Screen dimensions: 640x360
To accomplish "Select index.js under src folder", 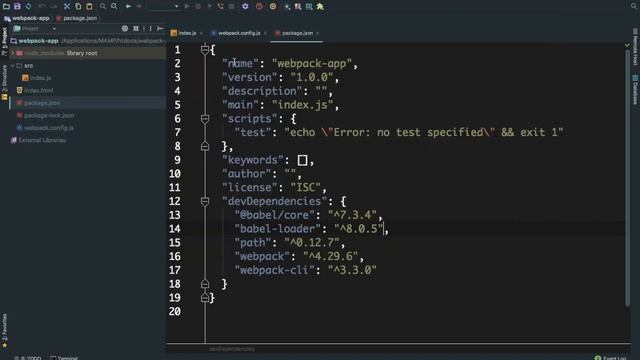I will coord(37,78).
